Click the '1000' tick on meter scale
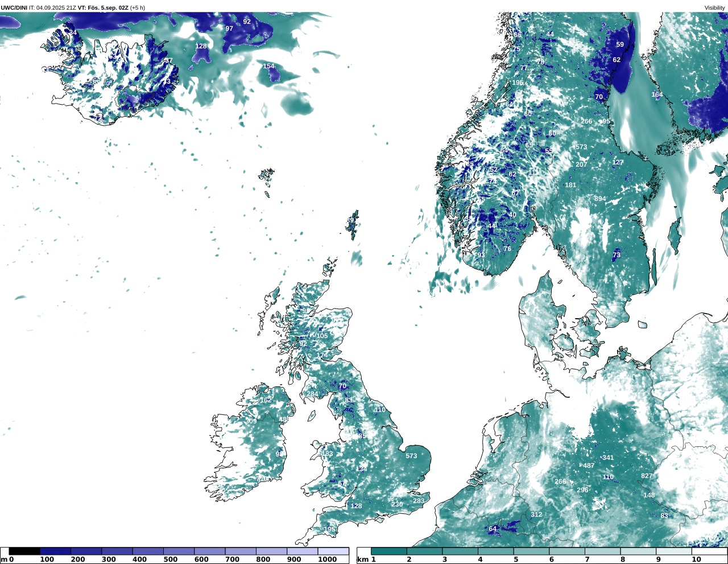728x564 pixels. click(327, 559)
